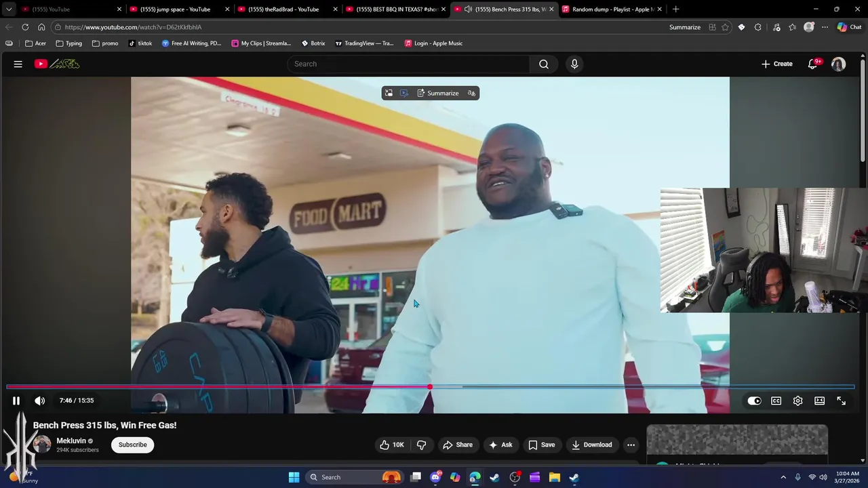Image resolution: width=868 pixels, height=488 pixels.
Task: Focus the YouTube search box
Action: [x=408, y=64]
